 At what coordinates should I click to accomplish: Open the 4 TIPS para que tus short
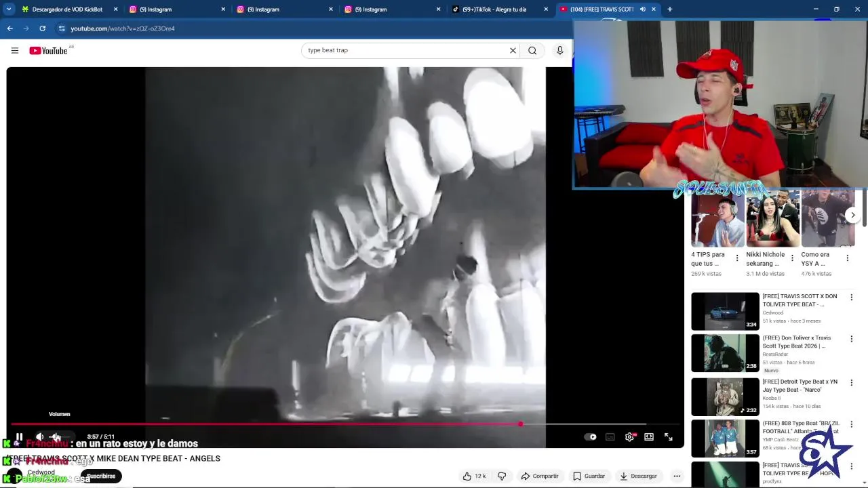coord(717,219)
